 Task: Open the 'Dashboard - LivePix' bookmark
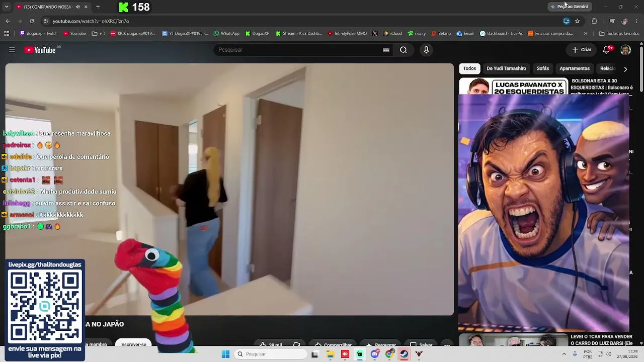501,34
